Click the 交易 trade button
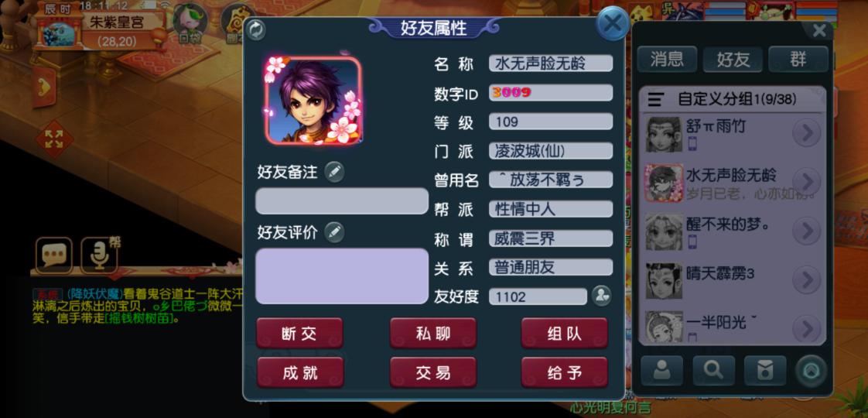The image size is (868, 418). pos(433,372)
